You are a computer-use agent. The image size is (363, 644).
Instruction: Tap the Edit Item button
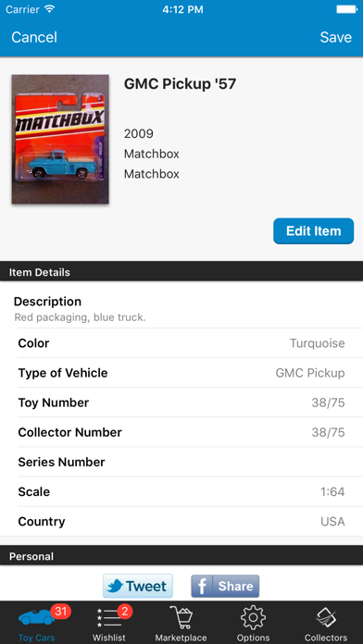point(314,230)
